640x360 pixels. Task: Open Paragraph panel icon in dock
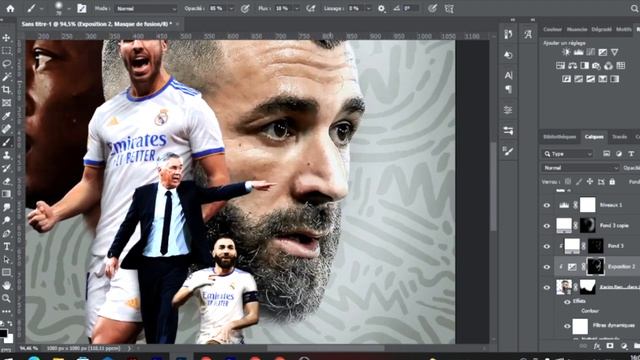(x=508, y=89)
